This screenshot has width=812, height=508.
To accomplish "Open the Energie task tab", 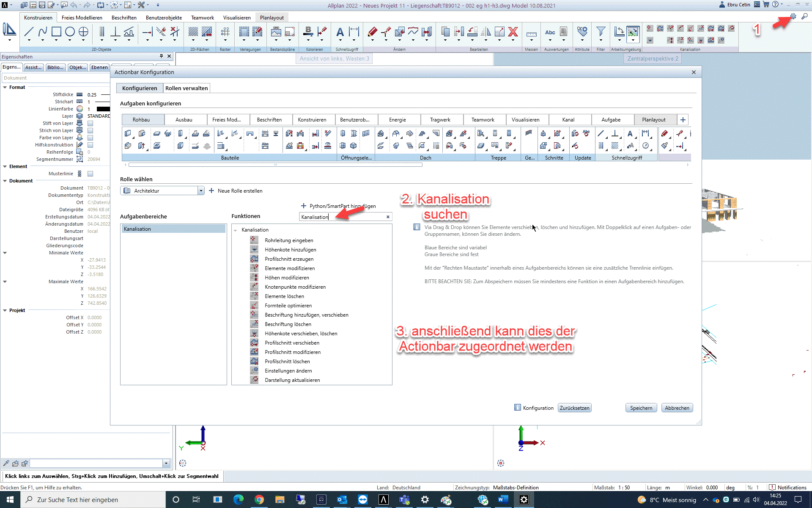I will click(397, 120).
